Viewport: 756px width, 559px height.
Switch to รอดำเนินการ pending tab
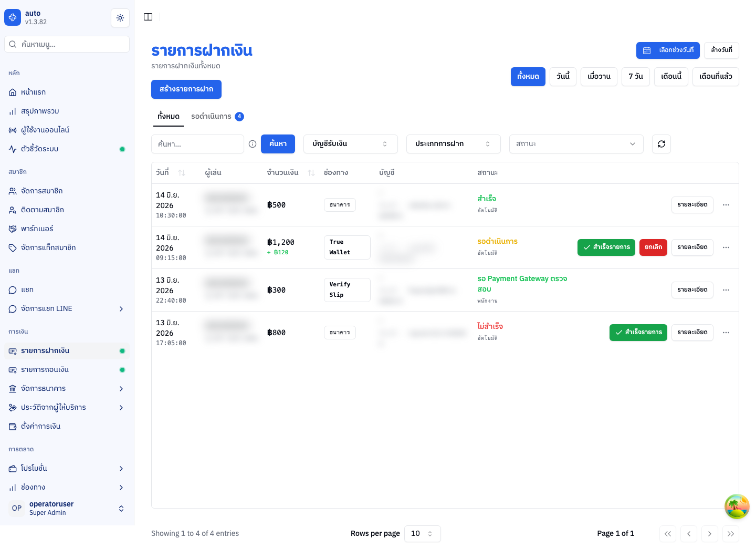217,117
